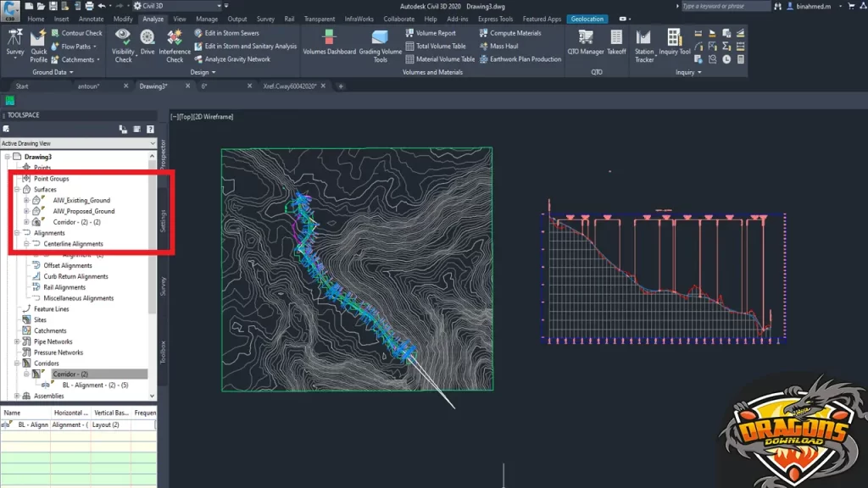Switch to the Survey ribbon tab
The image size is (868, 488).
tap(265, 19)
